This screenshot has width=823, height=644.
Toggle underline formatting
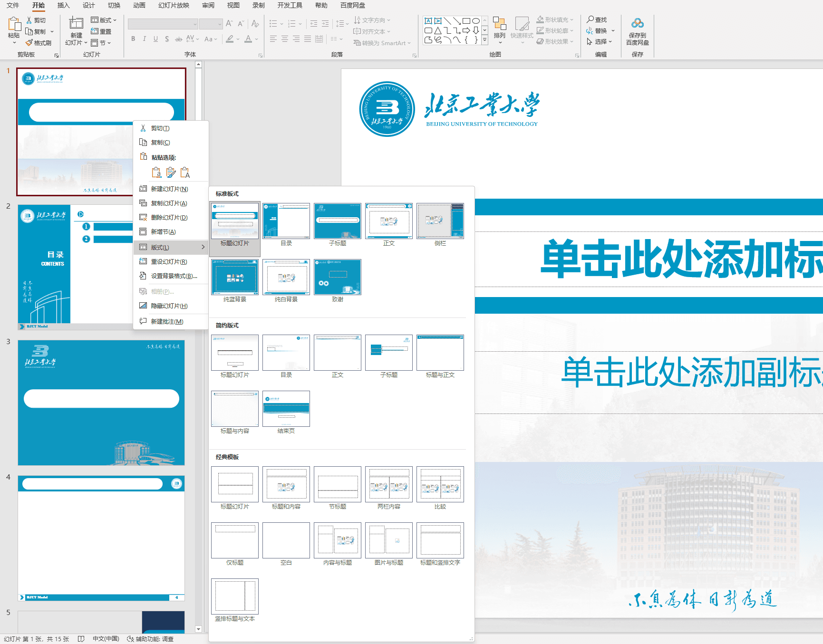click(155, 39)
